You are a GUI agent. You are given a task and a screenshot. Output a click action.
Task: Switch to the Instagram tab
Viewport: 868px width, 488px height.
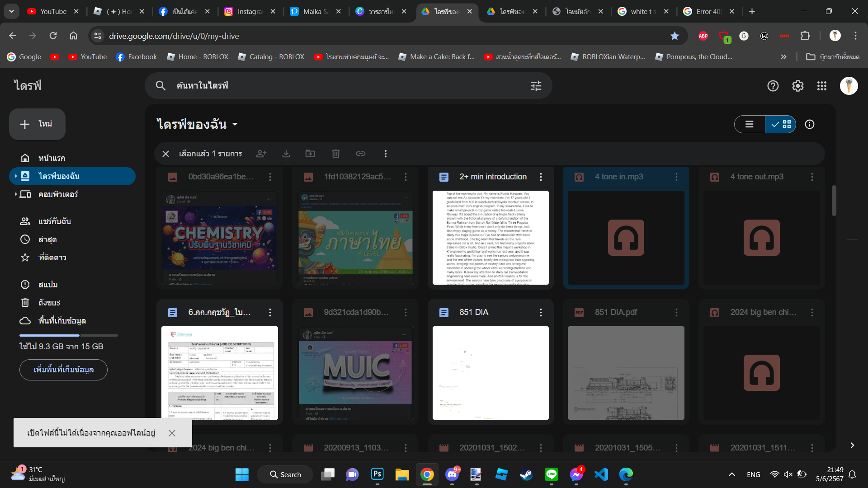coord(250,11)
